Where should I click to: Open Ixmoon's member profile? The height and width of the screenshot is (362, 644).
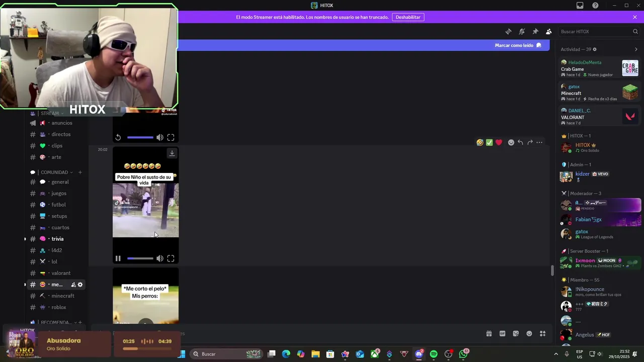click(x=599, y=263)
